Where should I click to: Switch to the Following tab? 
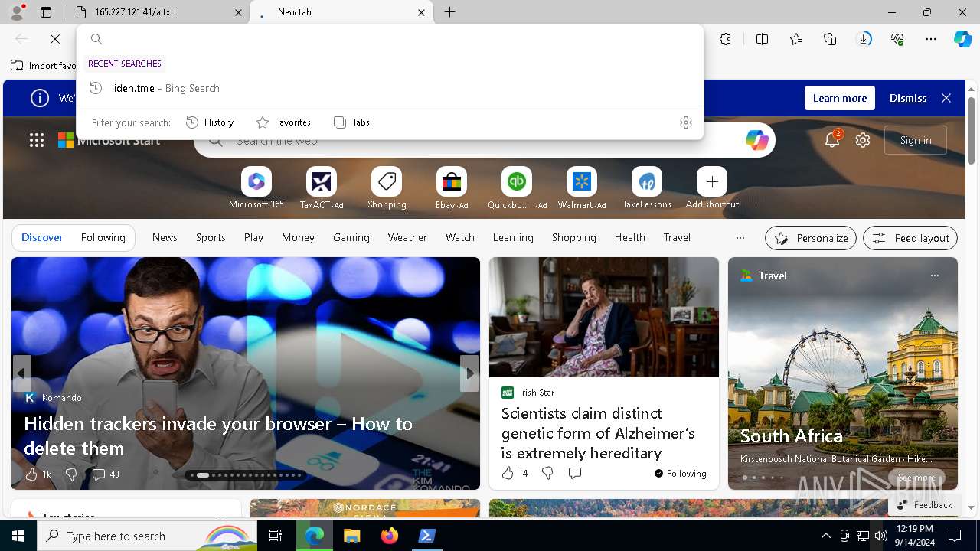click(103, 238)
